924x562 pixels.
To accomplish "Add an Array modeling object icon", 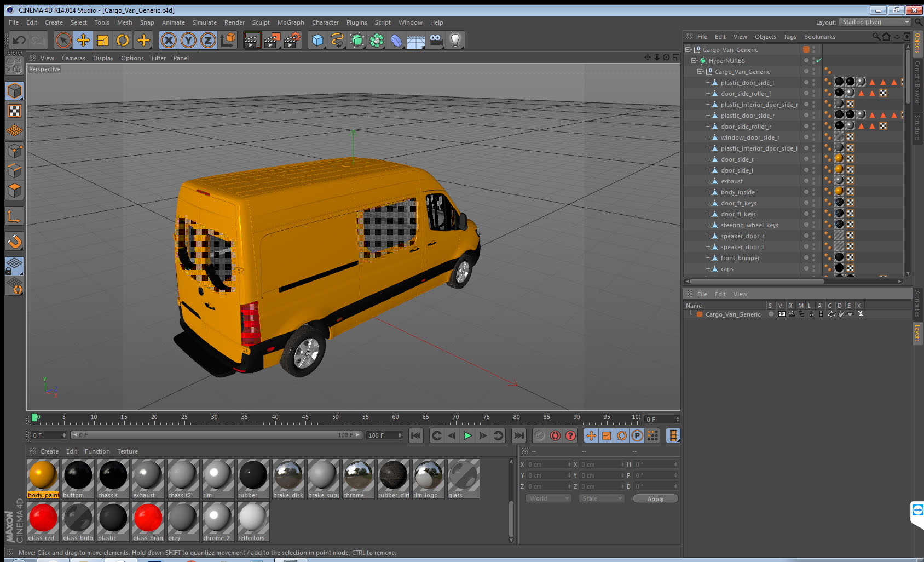I will [377, 40].
